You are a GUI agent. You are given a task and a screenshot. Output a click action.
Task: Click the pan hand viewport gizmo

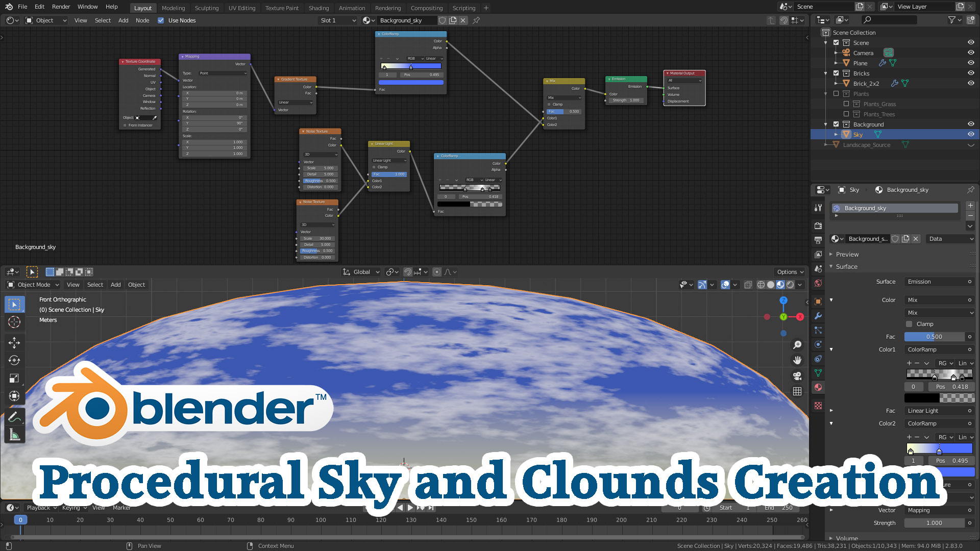click(797, 360)
